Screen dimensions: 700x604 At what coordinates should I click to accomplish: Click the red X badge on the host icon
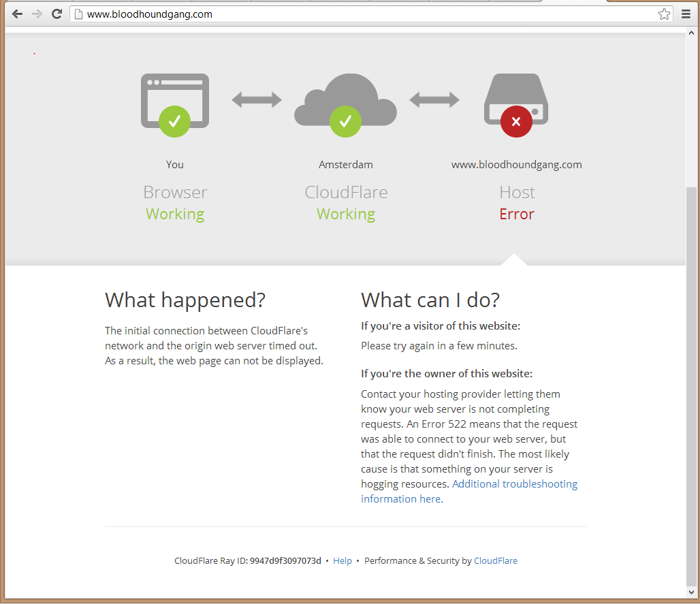point(517,121)
